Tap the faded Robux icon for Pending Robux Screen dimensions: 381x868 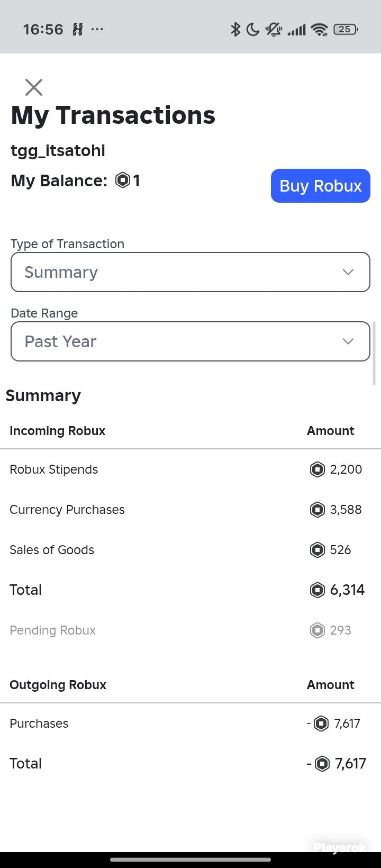point(317,630)
